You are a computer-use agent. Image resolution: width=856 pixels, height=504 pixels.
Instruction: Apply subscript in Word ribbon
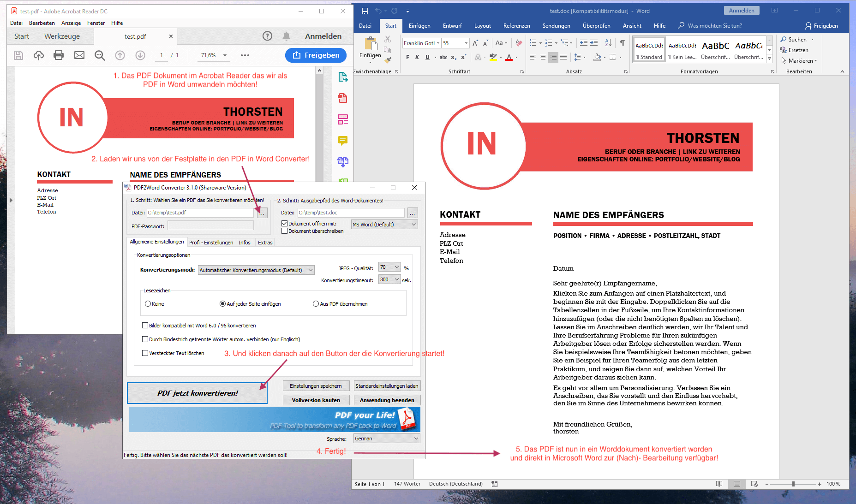[454, 57]
